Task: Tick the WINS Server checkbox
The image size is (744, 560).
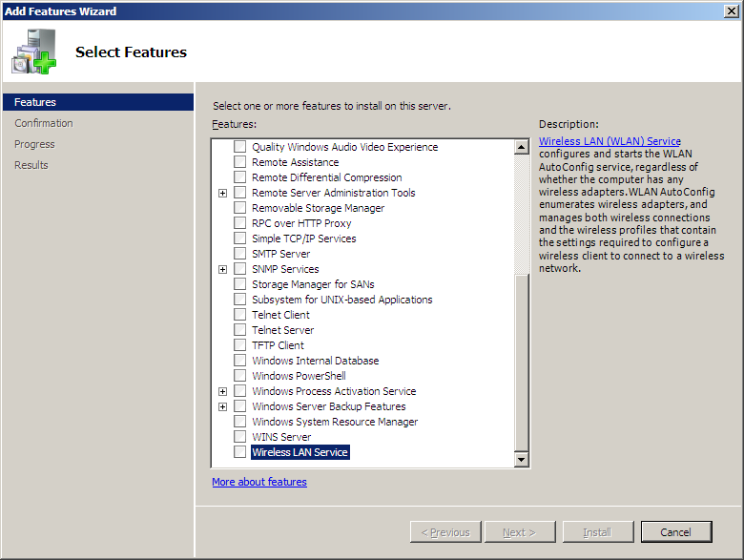Action: [x=240, y=436]
